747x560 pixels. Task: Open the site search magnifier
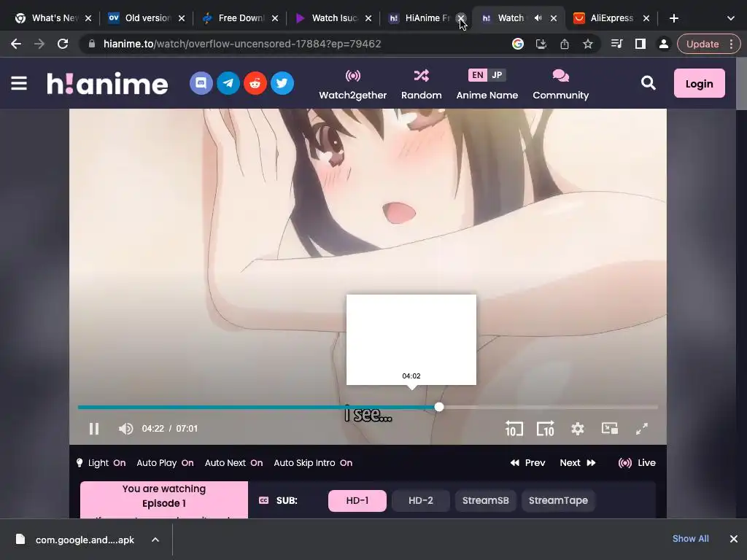[648, 83]
